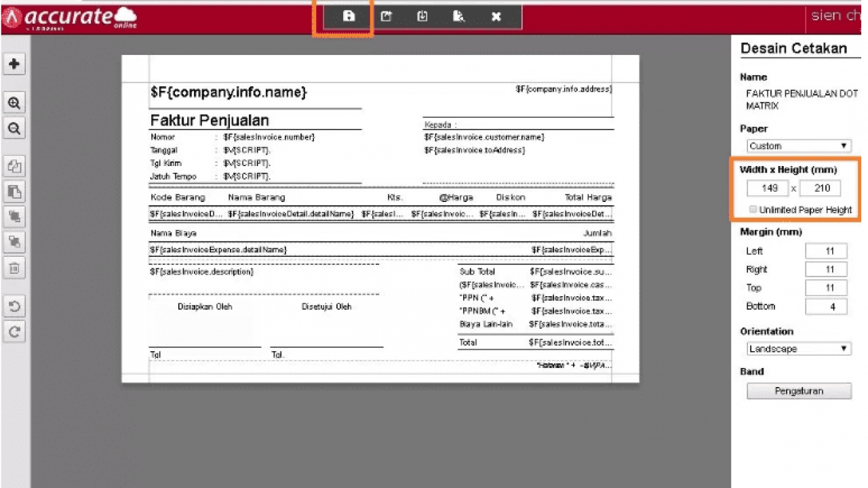Screen dimensions: 868x488
Task: Select the Biaya Lain-lain label
Action: click(486, 324)
